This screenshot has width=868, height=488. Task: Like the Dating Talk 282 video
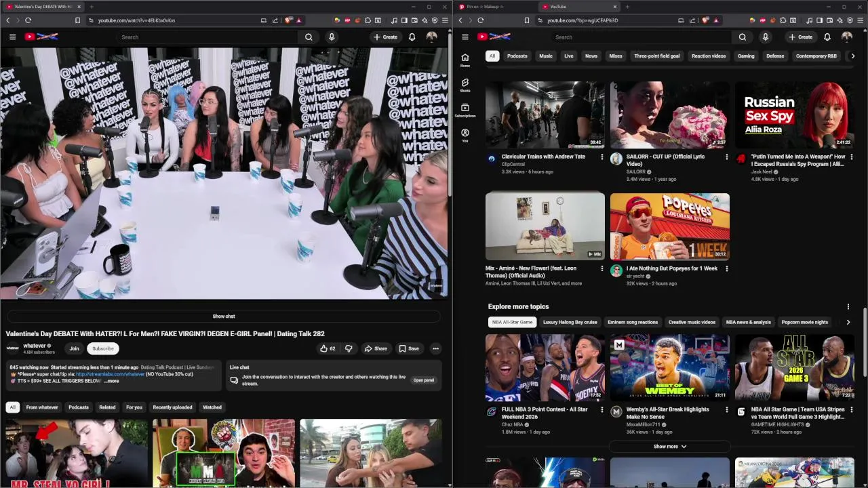pyautogui.click(x=328, y=348)
